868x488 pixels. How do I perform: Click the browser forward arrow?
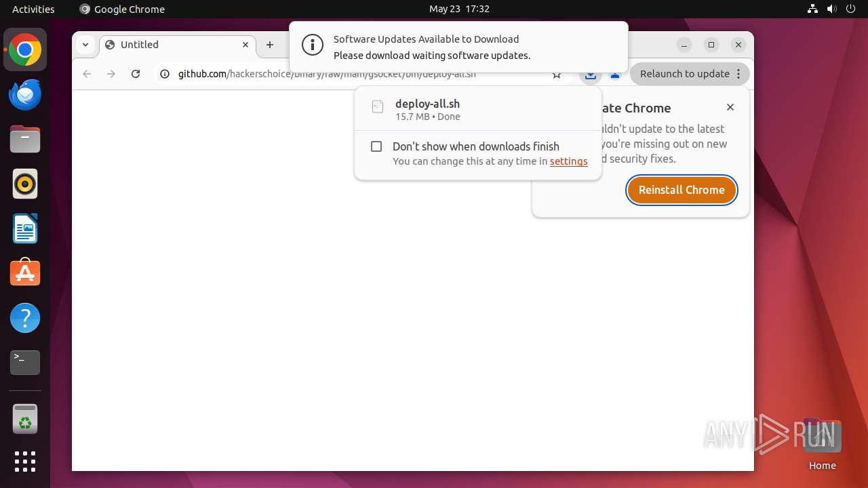111,74
